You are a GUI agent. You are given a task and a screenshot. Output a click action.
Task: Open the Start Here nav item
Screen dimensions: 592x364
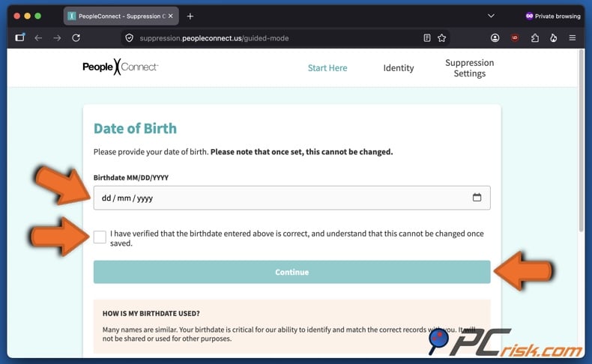click(x=327, y=68)
